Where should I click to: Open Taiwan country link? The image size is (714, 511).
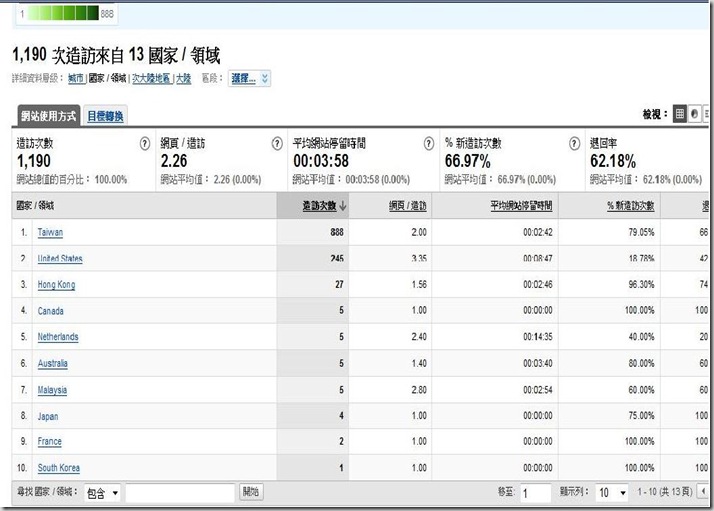50,232
